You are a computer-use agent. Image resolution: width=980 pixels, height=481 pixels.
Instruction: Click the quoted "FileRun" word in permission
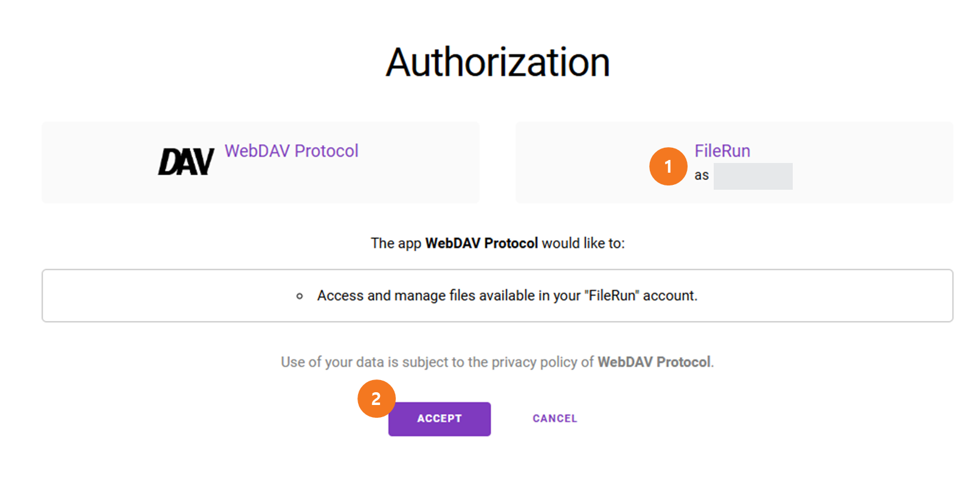click(612, 296)
